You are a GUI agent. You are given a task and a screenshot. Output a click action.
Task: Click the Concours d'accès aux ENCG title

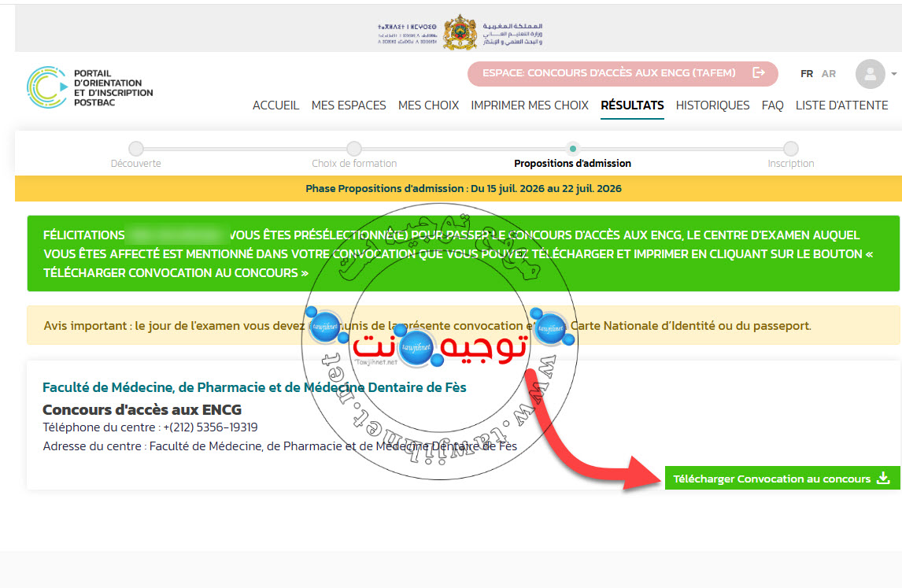pyautogui.click(x=142, y=409)
